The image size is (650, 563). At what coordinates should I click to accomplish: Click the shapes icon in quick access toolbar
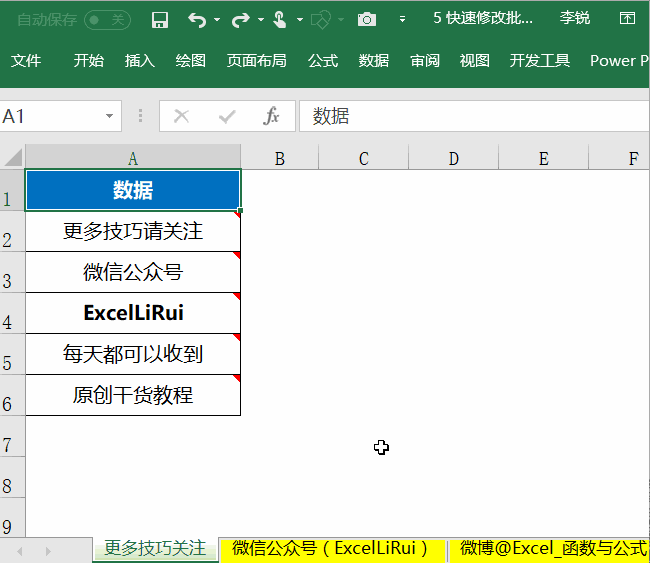pyautogui.click(x=321, y=19)
